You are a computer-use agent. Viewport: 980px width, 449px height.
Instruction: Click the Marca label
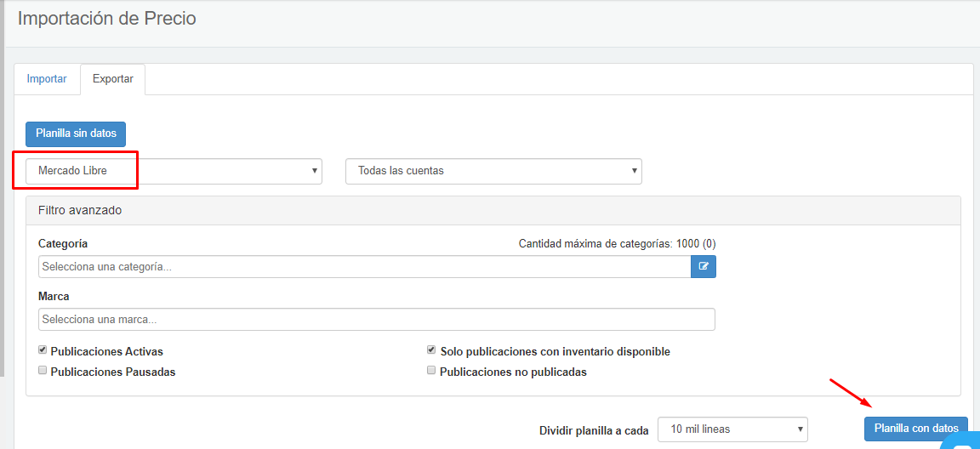point(54,296)
